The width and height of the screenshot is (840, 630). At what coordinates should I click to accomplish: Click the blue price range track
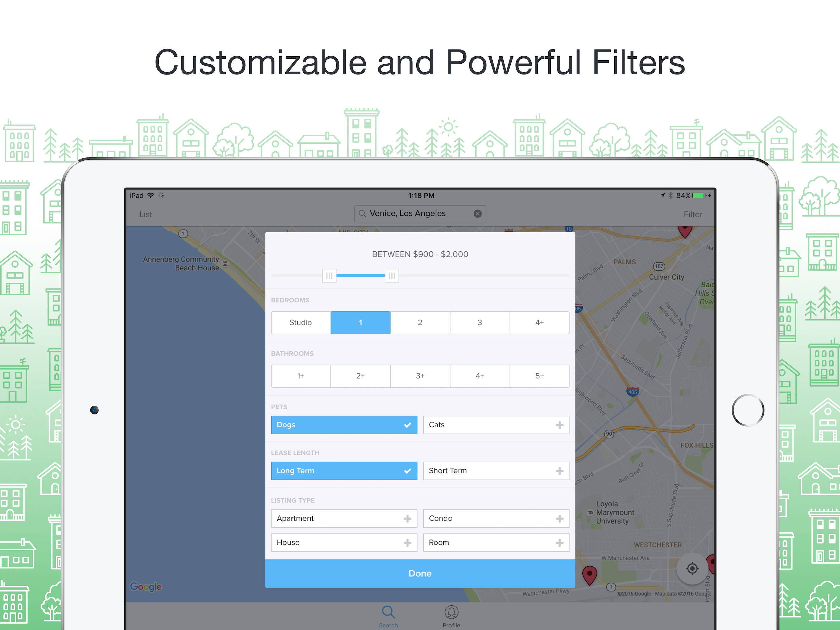point(360,276)
